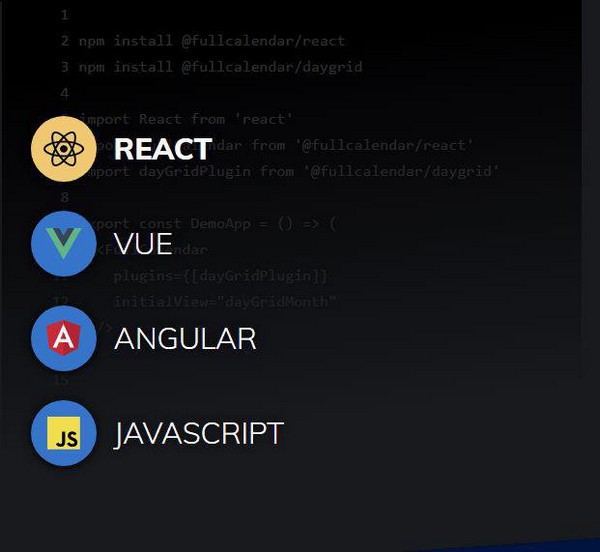
Task: Click the vertical scrollbar on the right edge
Action: pyautogui.click(x=590, y=170)
